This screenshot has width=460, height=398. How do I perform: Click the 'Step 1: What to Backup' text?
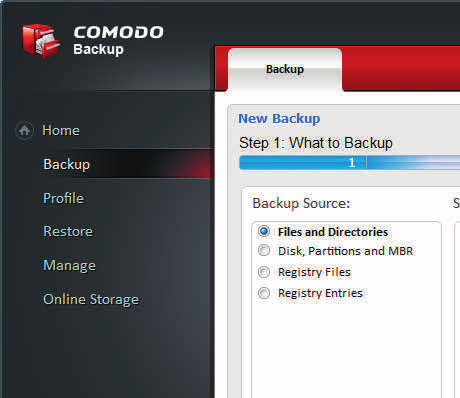tap(316, 143)
